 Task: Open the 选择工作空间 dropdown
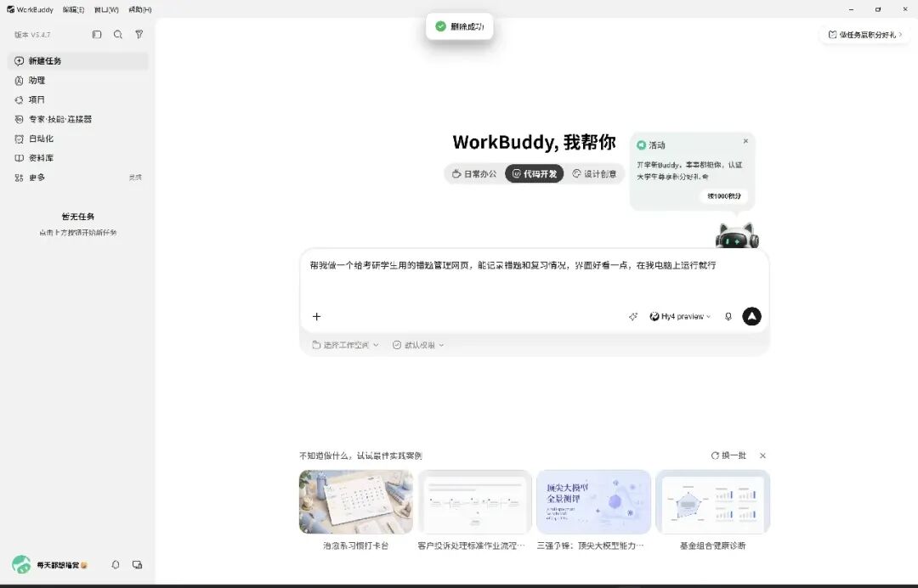[345, 345]
